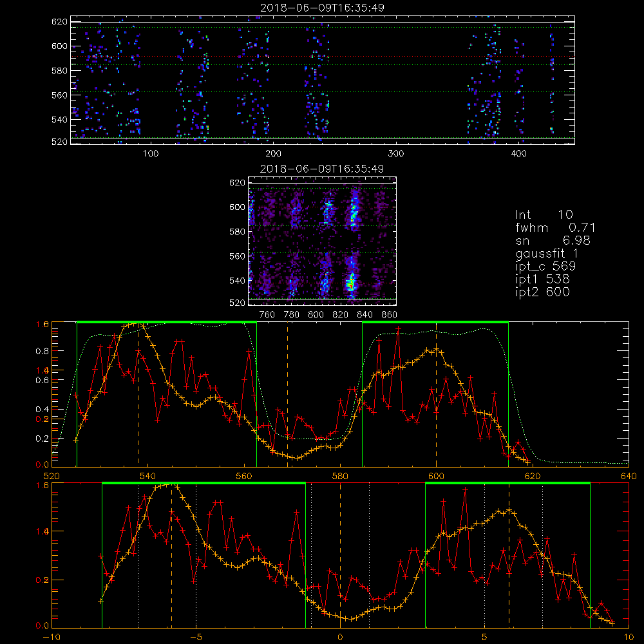
Task: Click the middle zoomed spectrogram image
Action: click(x=323, y=241)
